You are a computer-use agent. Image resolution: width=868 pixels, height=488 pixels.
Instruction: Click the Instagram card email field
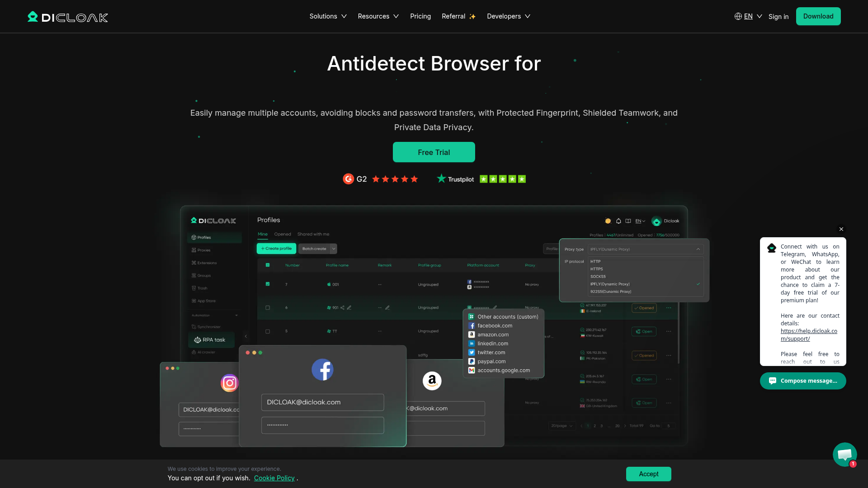[210, 410]
